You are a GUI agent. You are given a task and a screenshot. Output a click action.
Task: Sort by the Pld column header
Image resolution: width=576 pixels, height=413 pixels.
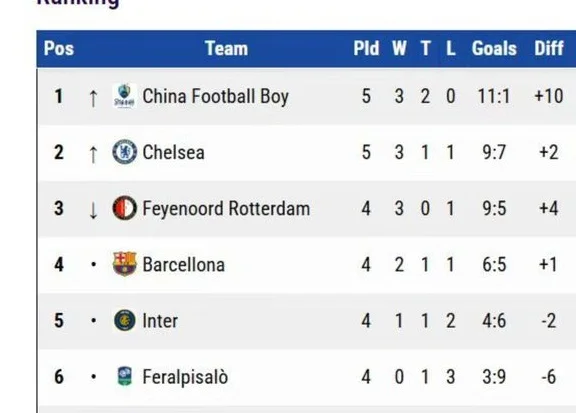[x=366, y=49]
